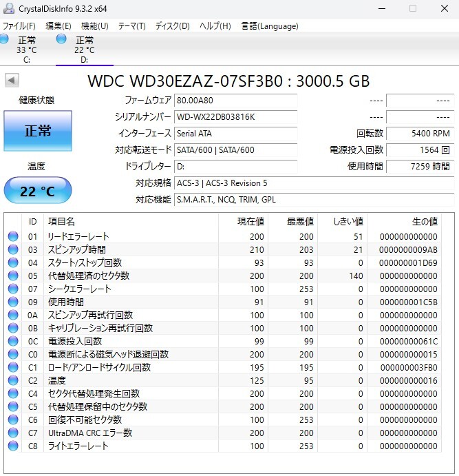This screenshot has height=476, width=459.
Task: Click the 対応規格 field ACS-3 Revision 5
Action: (314, 183)
